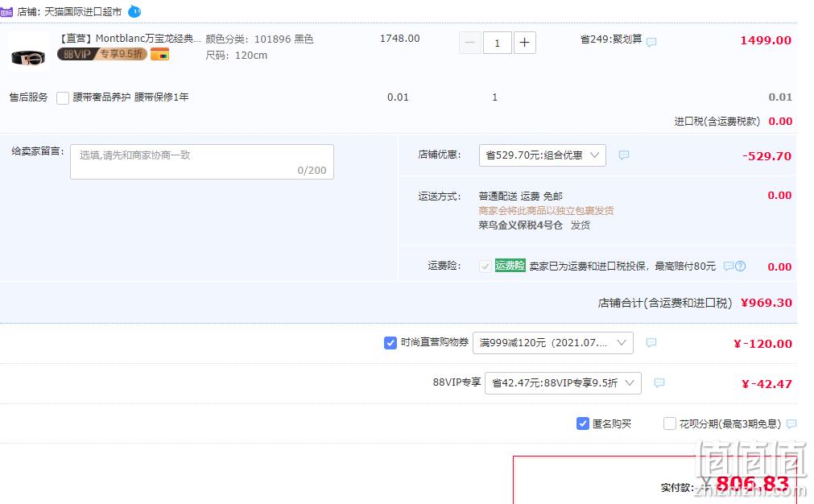Click the credit card icon beside 88VIP badge
The image size is (814, 504).
point(160,54)
